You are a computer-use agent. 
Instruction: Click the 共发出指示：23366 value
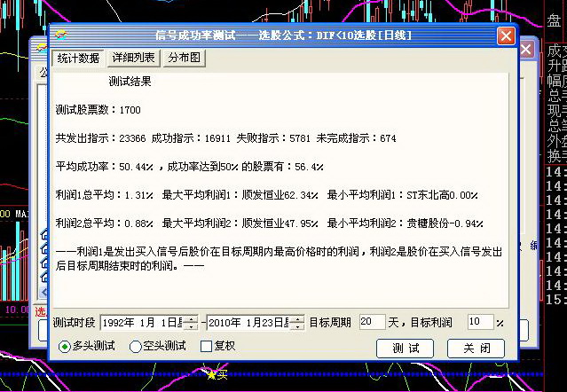pos(100,138)
